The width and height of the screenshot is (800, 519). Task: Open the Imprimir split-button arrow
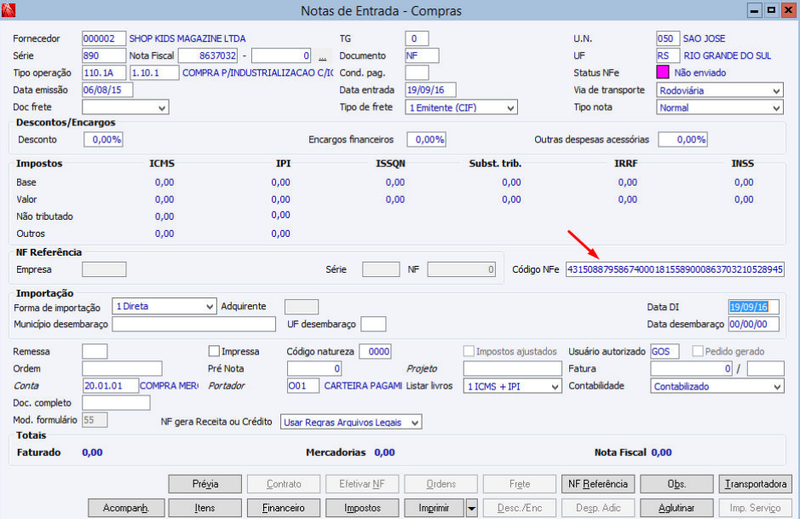(x=471, y=508)
